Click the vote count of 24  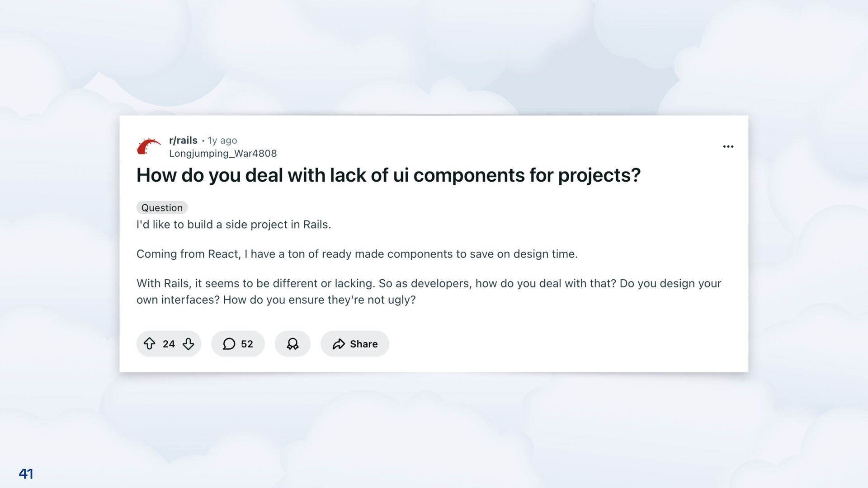pyautogui.click(x=169, y=344)
